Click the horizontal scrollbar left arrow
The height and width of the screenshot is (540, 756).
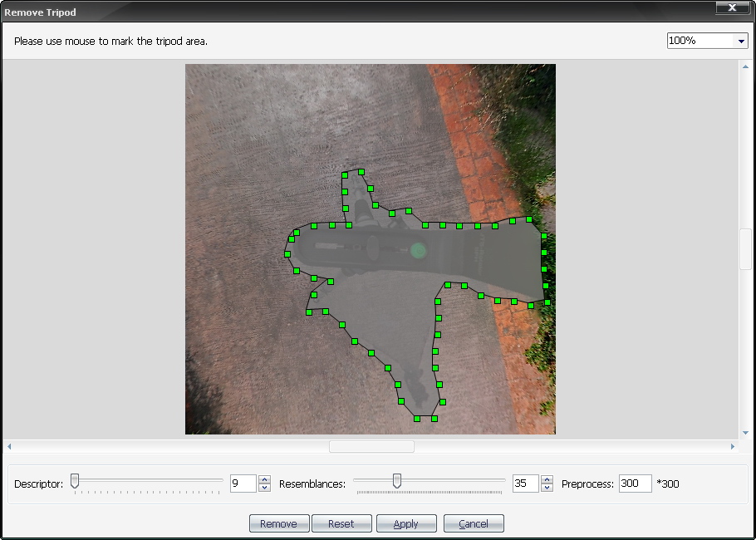pyautogui.click(x=9, y=446)
